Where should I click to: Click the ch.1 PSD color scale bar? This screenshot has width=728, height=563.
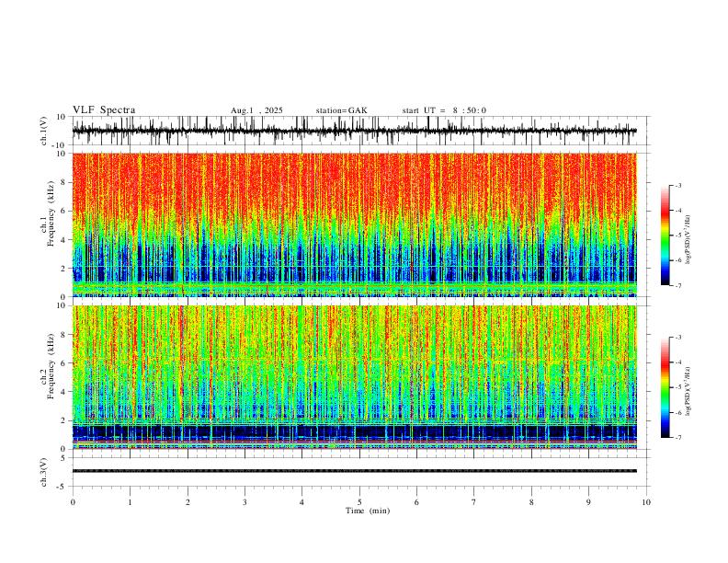[x=665, y=236]
